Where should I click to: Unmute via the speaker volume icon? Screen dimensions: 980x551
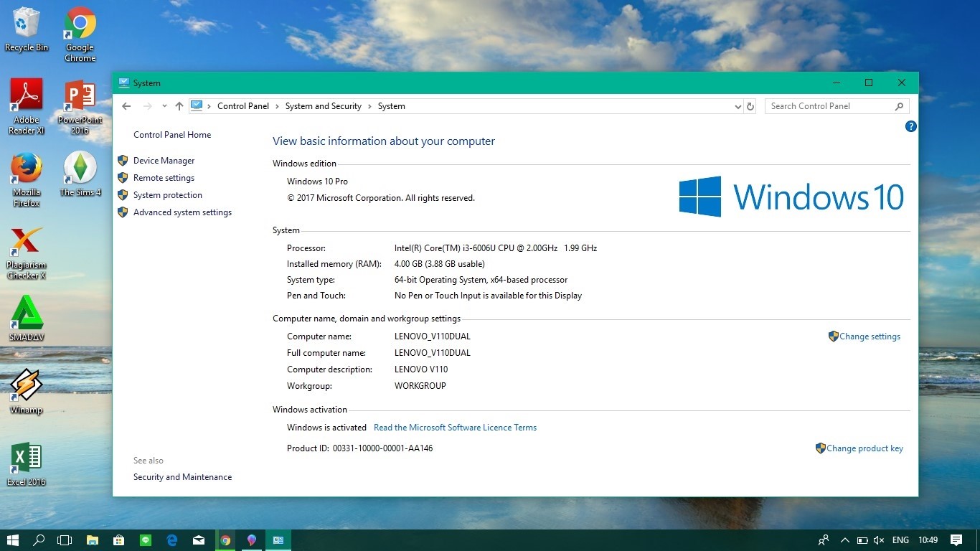879,540
